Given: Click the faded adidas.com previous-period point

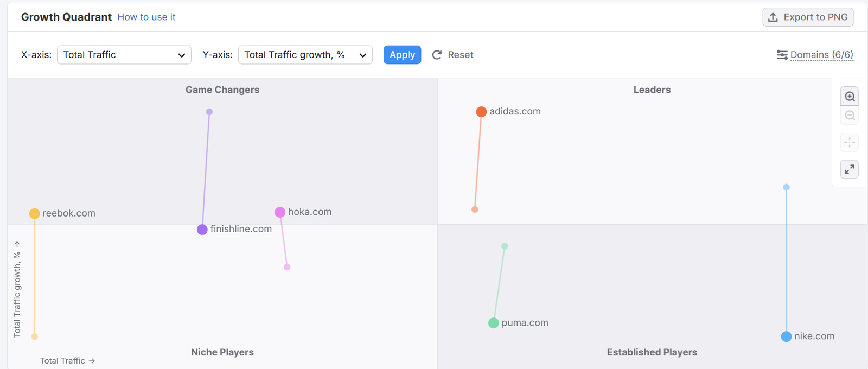Looking at the screenshot, I should pyautogui.click(x=475, y=209).
